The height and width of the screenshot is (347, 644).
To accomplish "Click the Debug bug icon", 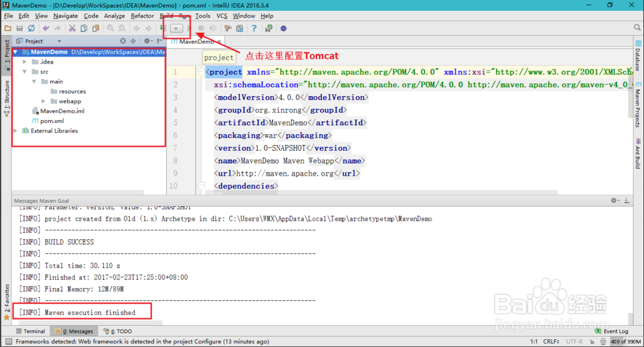I will [x=201, y=28].
